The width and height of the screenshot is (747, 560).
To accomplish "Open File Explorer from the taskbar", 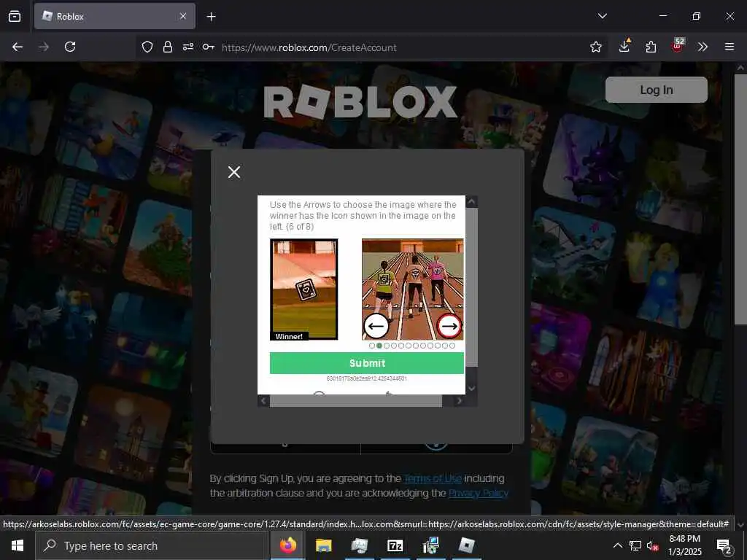I will click(x=323, y=545).
